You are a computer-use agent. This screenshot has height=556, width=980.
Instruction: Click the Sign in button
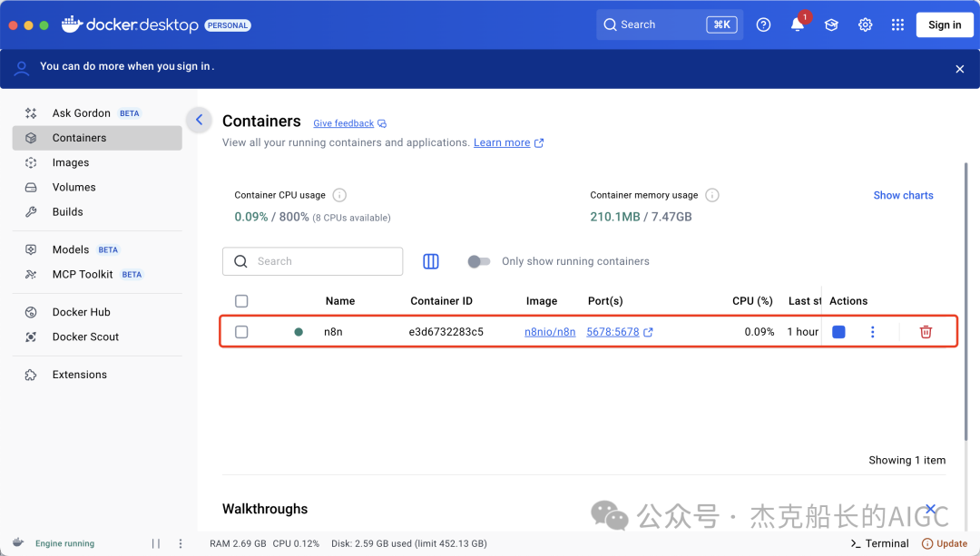pyautogui.click(x=945, y=25)
